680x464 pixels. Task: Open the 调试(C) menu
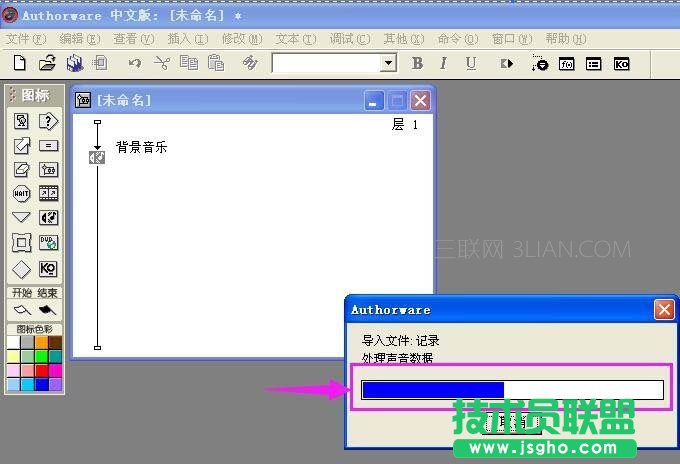[350, 39]
